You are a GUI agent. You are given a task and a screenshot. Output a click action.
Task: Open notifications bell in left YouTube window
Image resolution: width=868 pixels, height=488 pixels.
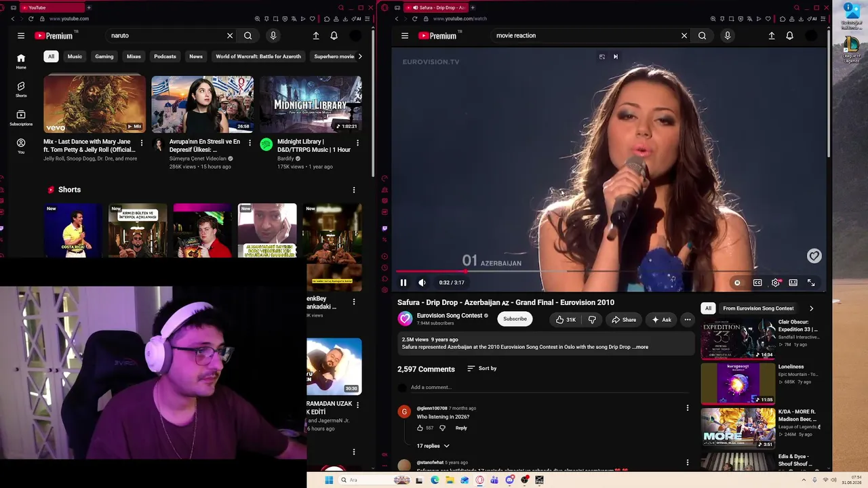coord(334,36)
